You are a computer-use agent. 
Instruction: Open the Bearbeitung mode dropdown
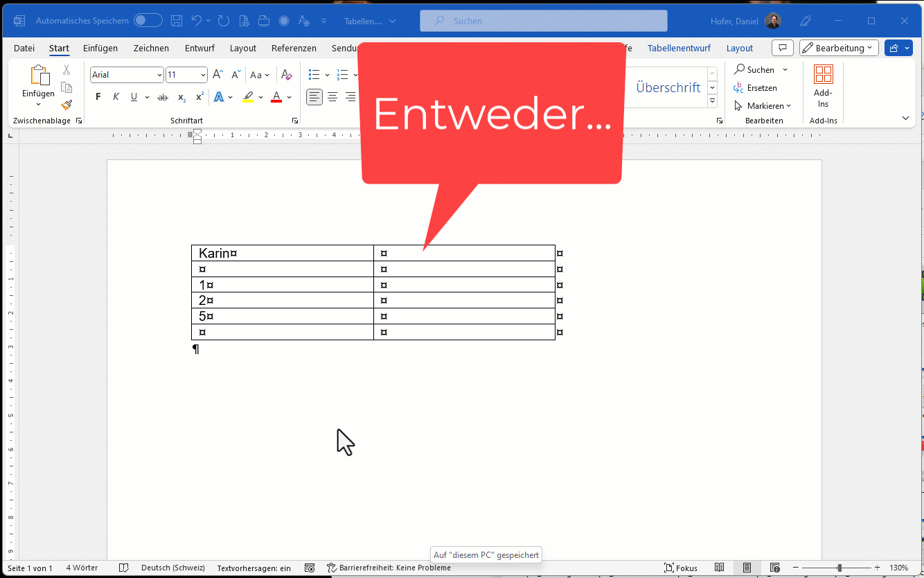(x=839, y=48)
